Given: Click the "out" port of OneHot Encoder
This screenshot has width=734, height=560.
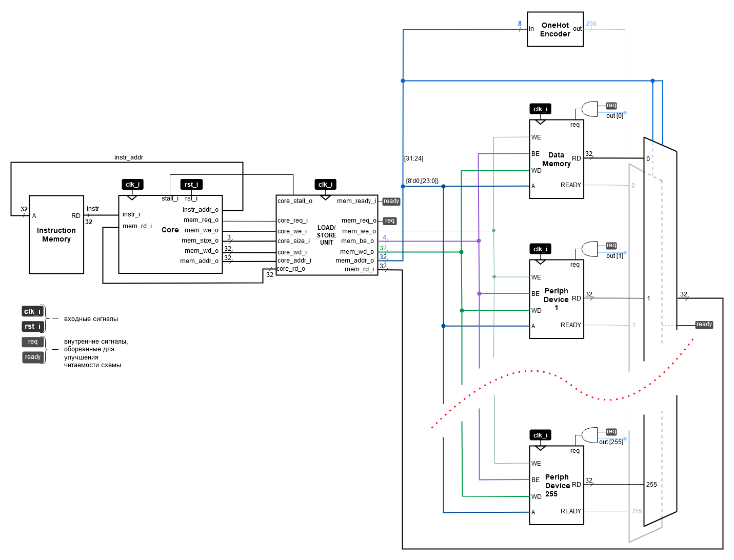Looking at the screenshot, I should 577,29.
